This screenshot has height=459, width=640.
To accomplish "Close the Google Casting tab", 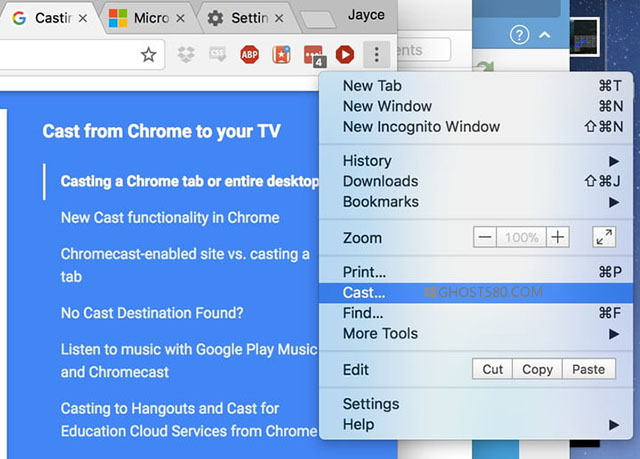I will point(83,18).
